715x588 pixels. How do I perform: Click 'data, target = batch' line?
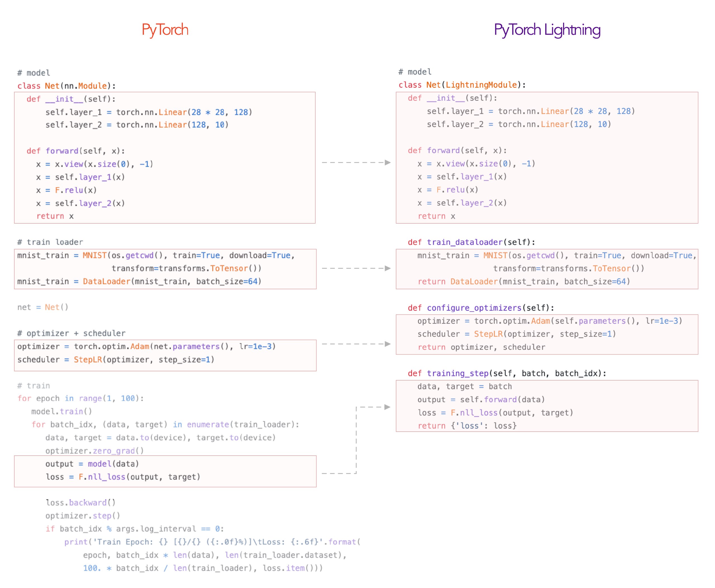[x=464, y=386]
